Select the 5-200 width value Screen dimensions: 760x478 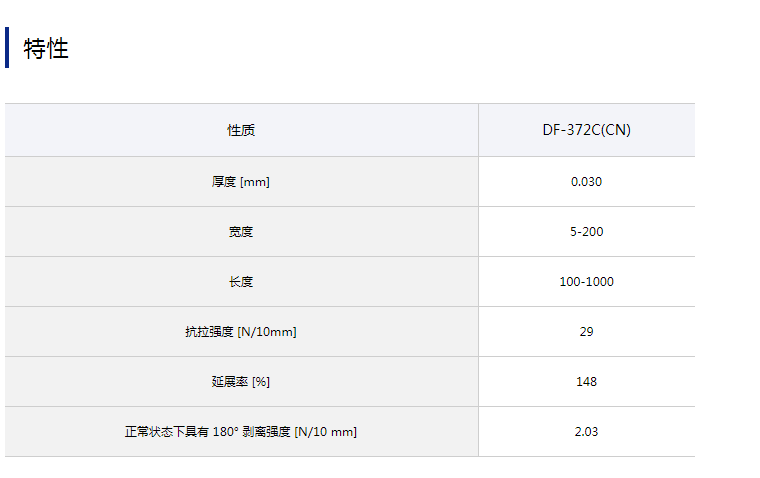tap(586, 232)
